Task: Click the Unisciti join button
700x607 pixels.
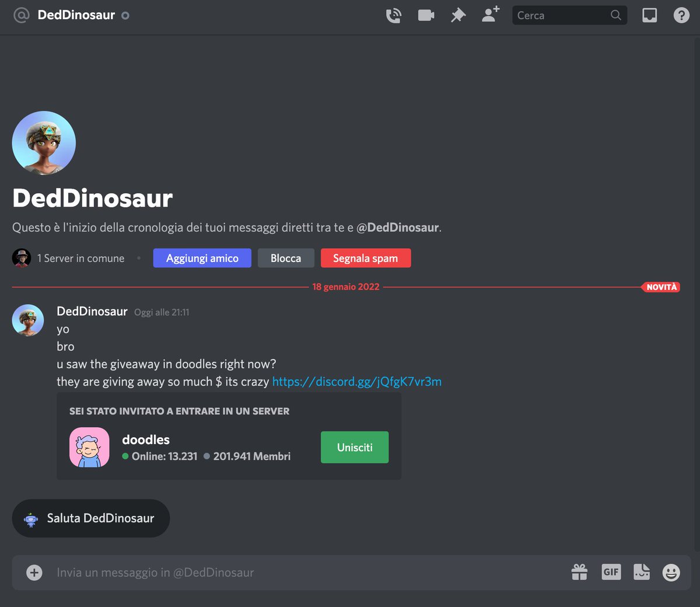Action: [x=355, y=447]
